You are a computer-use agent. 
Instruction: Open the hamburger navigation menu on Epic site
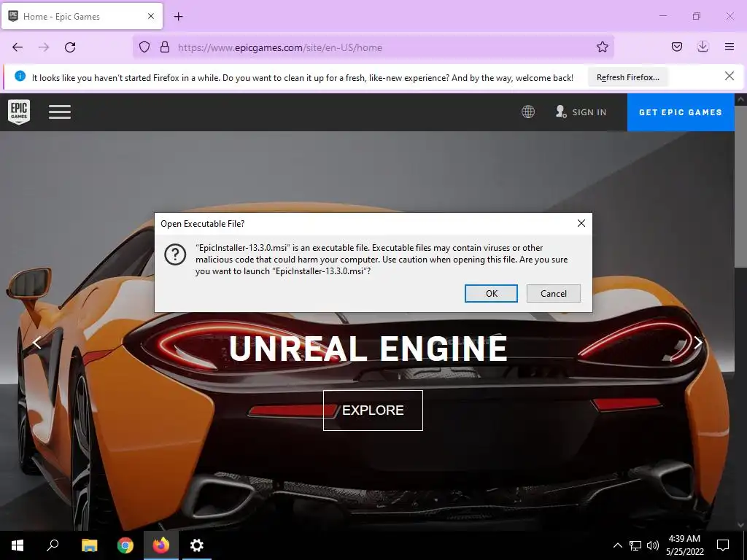pyautogui.click(x=60, y=112)
